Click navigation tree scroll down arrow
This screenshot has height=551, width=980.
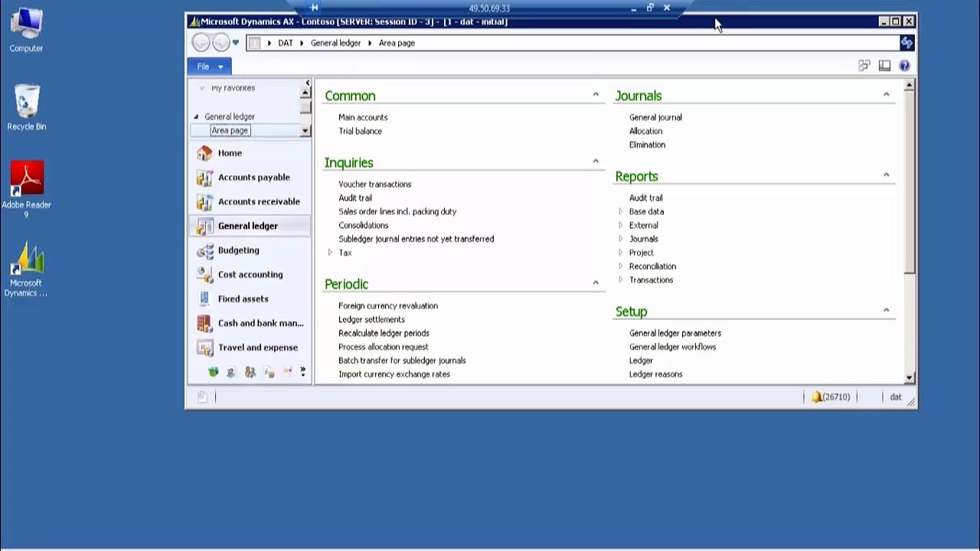(x=305, y=131)
